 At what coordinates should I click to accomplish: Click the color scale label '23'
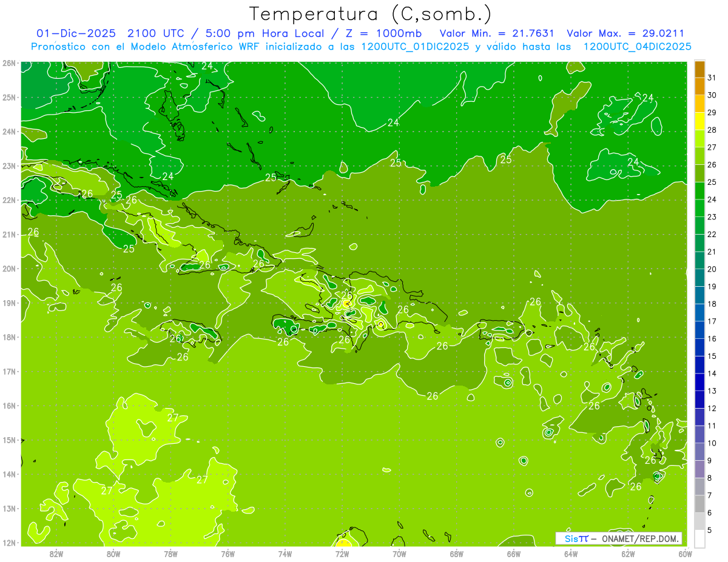point(712,217)
